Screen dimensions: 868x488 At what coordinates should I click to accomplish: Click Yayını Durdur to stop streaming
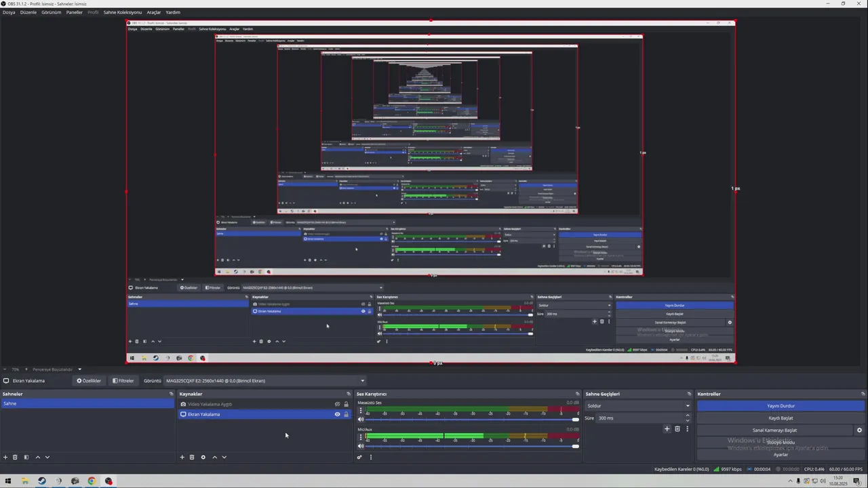[x=781, y=406]
